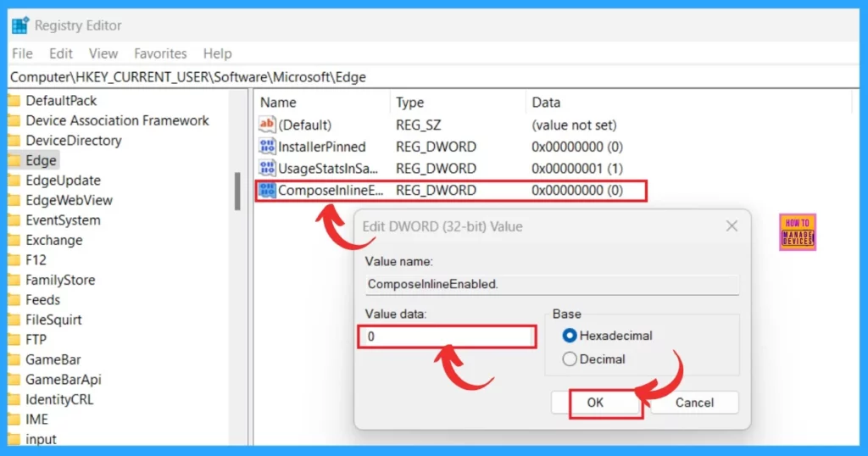This screenshot has height=456, width=868.
Task: Click the GameBarApi folder icon
Action: tap(14, 380)
